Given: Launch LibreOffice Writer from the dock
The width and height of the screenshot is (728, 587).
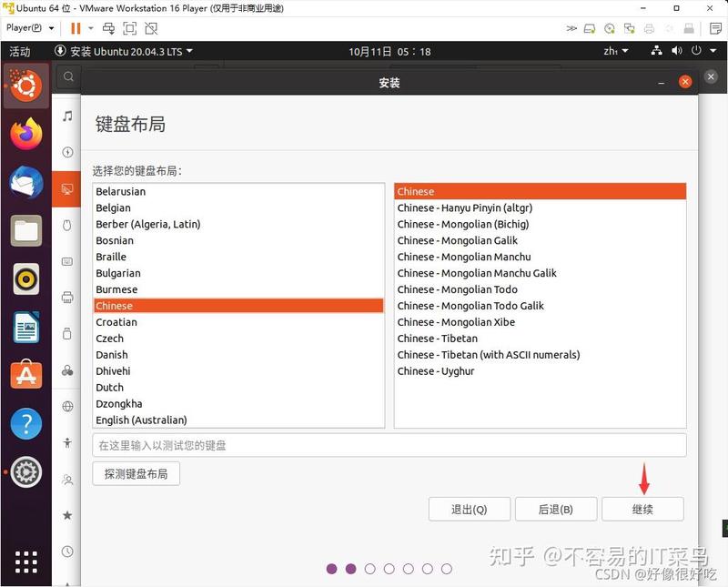Looking at the screenshot, I should pyautogui.click(x=26, y=328).
